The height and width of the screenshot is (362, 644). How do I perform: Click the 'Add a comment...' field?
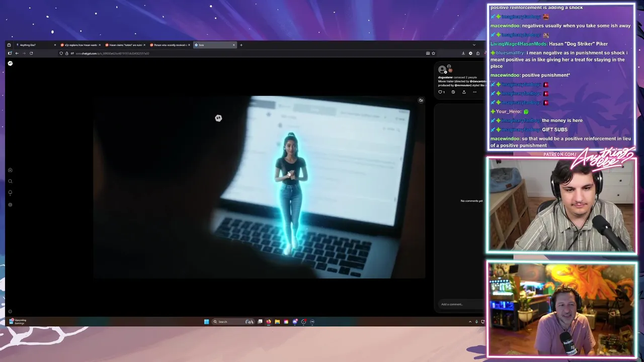pos(460,304)
